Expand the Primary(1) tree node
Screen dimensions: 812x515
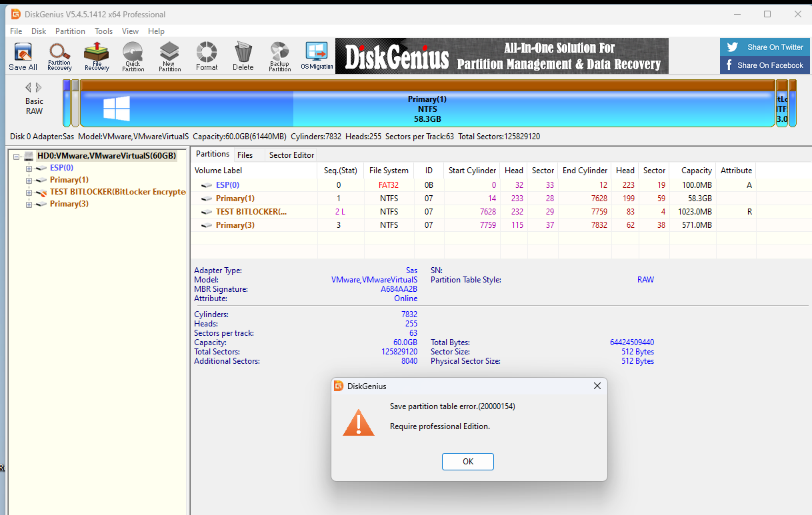29,180
